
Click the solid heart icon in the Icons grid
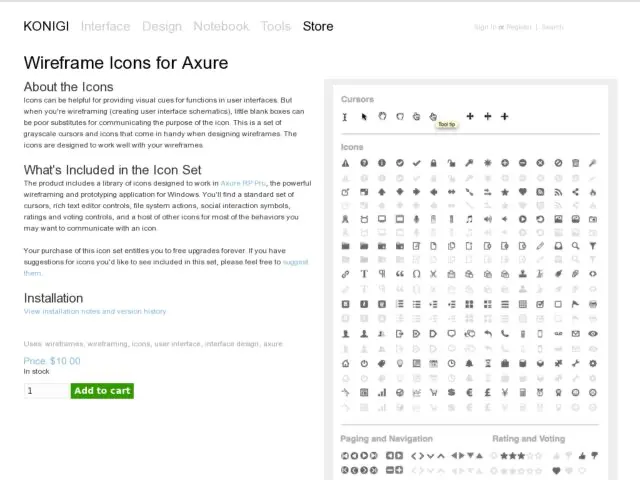tap(522, 191)
